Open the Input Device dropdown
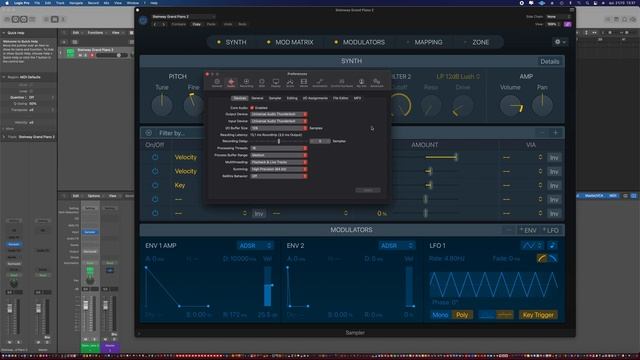 click(279, 121)
